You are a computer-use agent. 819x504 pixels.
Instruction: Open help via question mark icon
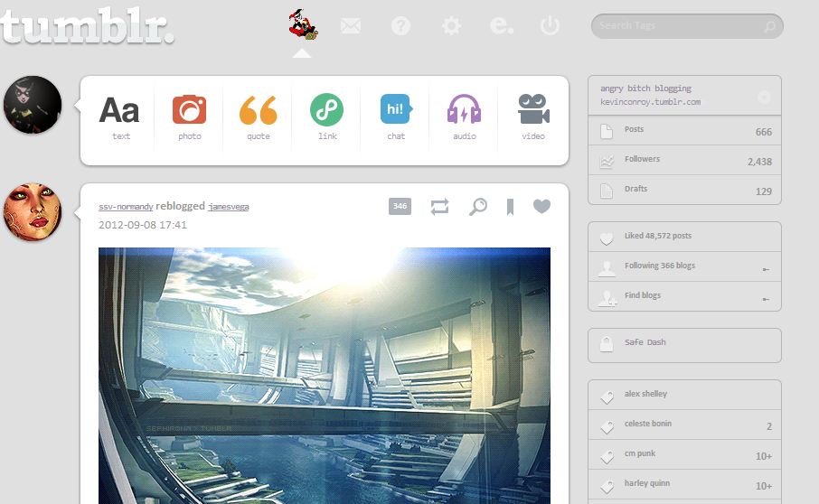(400, 25)
